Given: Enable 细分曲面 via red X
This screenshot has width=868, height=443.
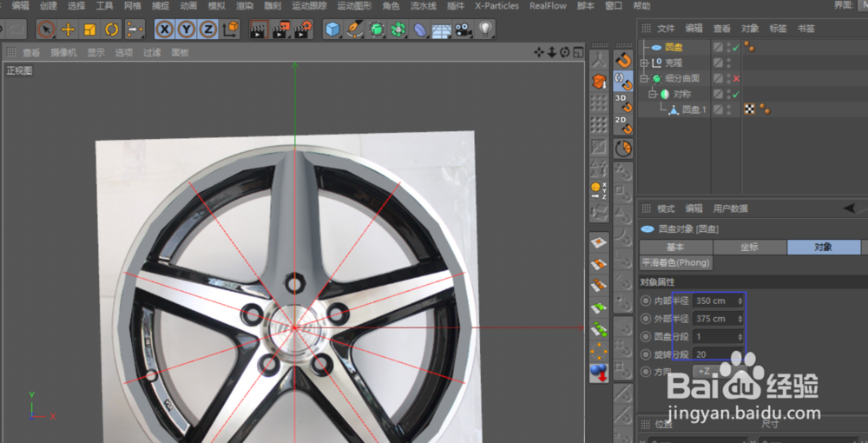Looking at the screenshot, I should click(736, 79).
